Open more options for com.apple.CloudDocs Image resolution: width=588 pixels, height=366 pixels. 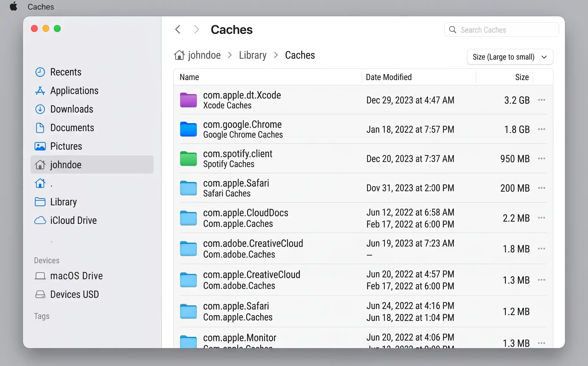point(542,218)
